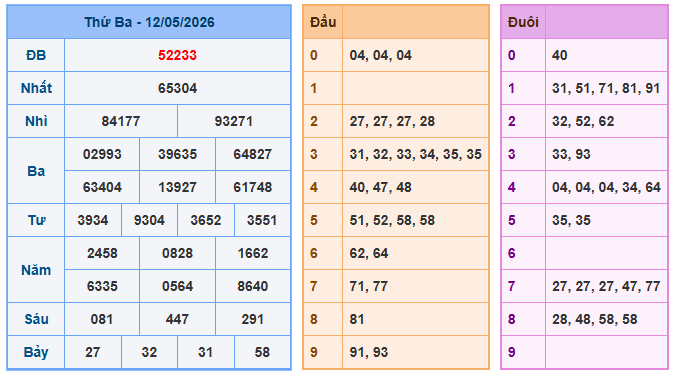Click seventh prize number 27
Screen dimensions: 675x379
(93, 352)
